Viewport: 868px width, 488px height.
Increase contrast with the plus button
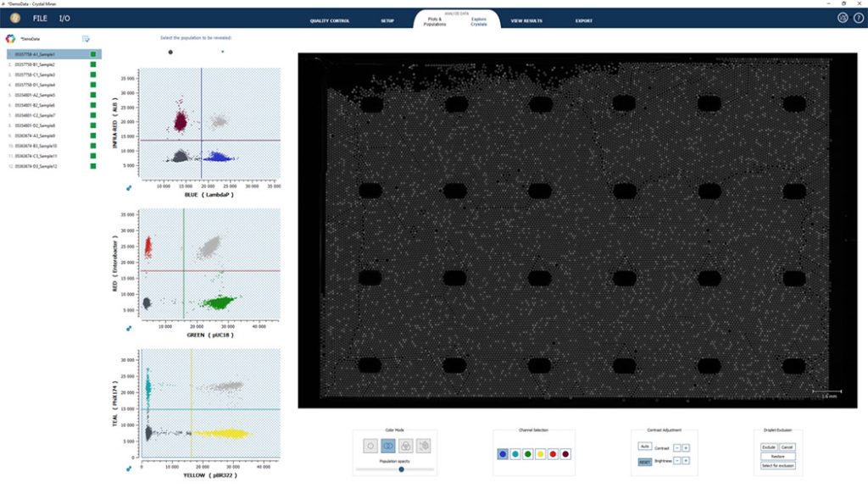tap(686, 446)
